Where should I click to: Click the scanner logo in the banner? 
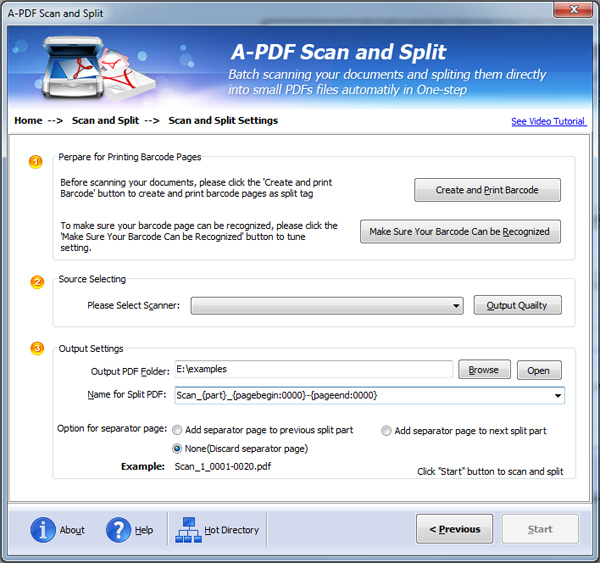tap(98, 69)
